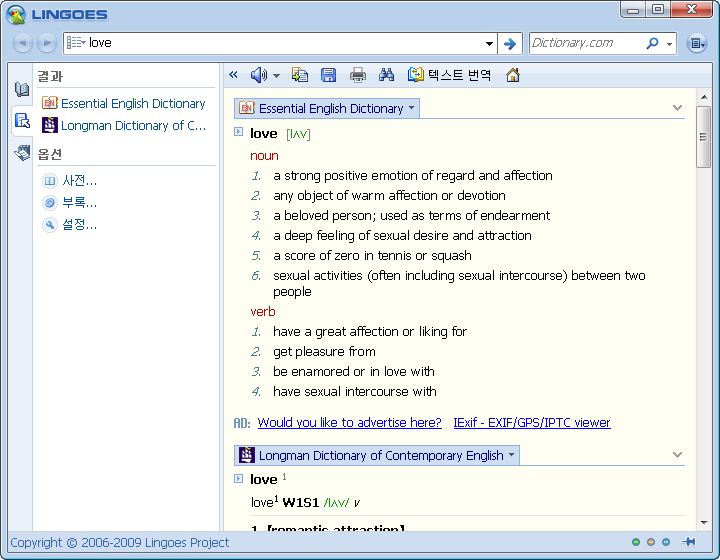Viewport: 720px width, 560px height.
Task: Open the 부록... option
Action: 69,202
